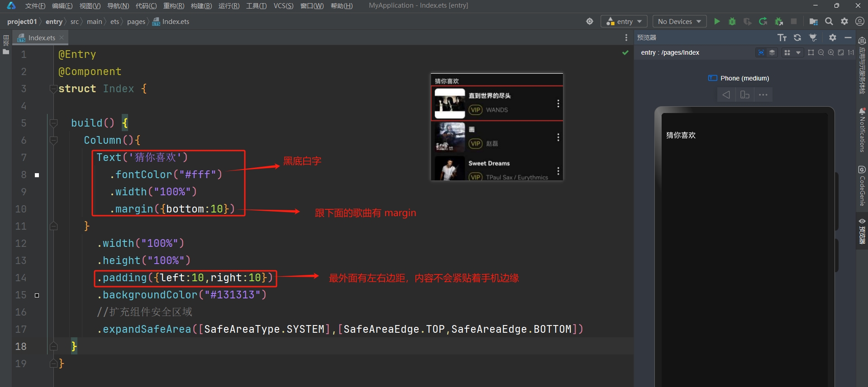Open the 文件(F) menu
Screen dimensions: 868x387
pyautogui.click(x=35, y=6)
